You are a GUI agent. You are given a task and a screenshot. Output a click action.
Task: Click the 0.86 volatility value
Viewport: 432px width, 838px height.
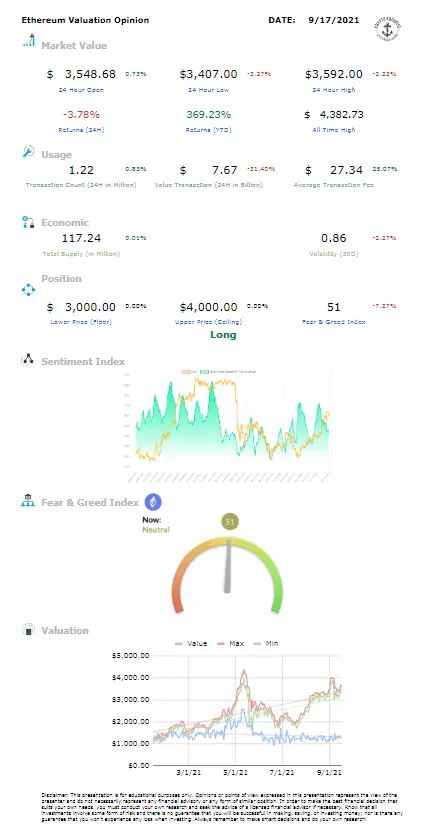334,238
